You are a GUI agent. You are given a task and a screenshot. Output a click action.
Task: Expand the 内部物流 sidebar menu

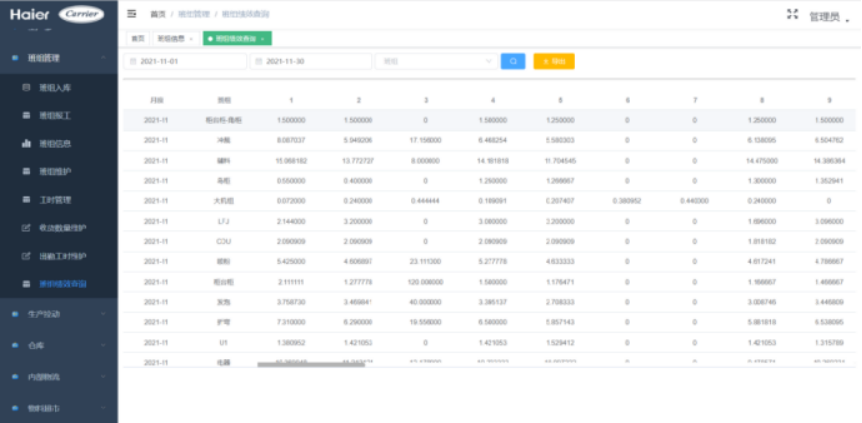pos(58,377)
